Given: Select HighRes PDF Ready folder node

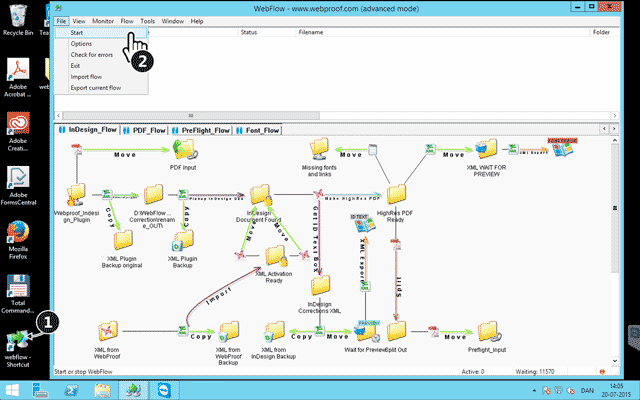Looking at the screenshot, I should point(396,194).
